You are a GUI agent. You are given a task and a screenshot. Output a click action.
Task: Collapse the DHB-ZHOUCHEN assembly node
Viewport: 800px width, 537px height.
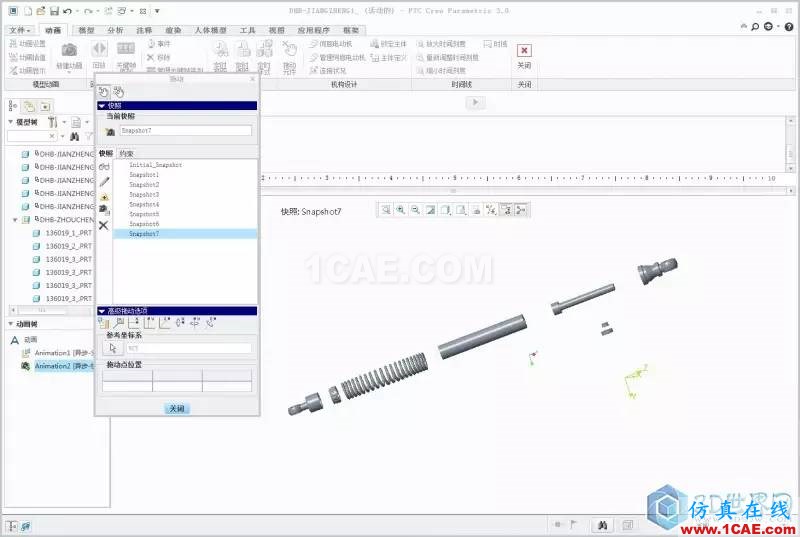click(15, 220)
